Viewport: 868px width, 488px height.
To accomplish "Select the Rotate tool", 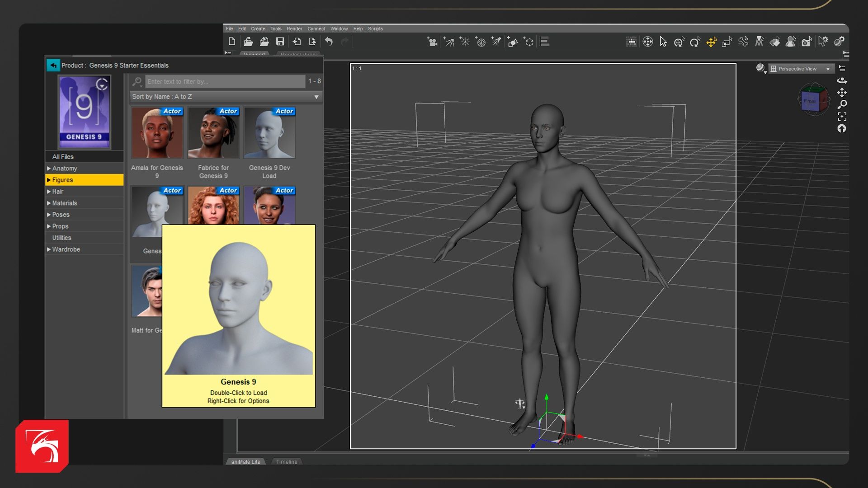I will [x=695, y=42].
